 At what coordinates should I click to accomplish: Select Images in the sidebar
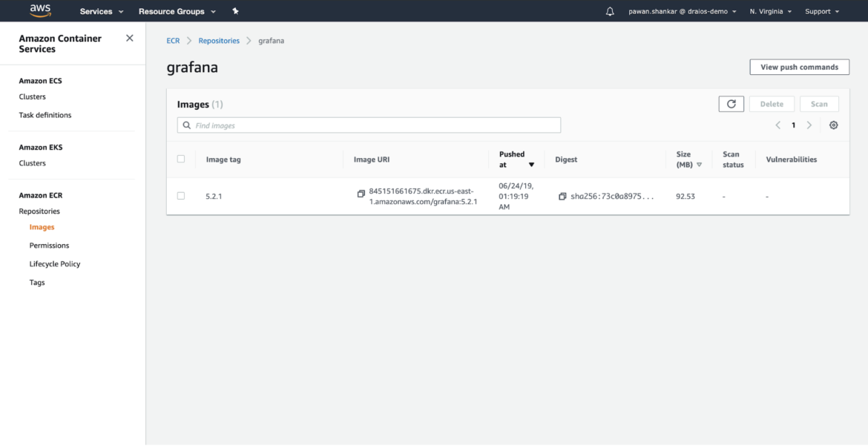[x=42, y=227]
